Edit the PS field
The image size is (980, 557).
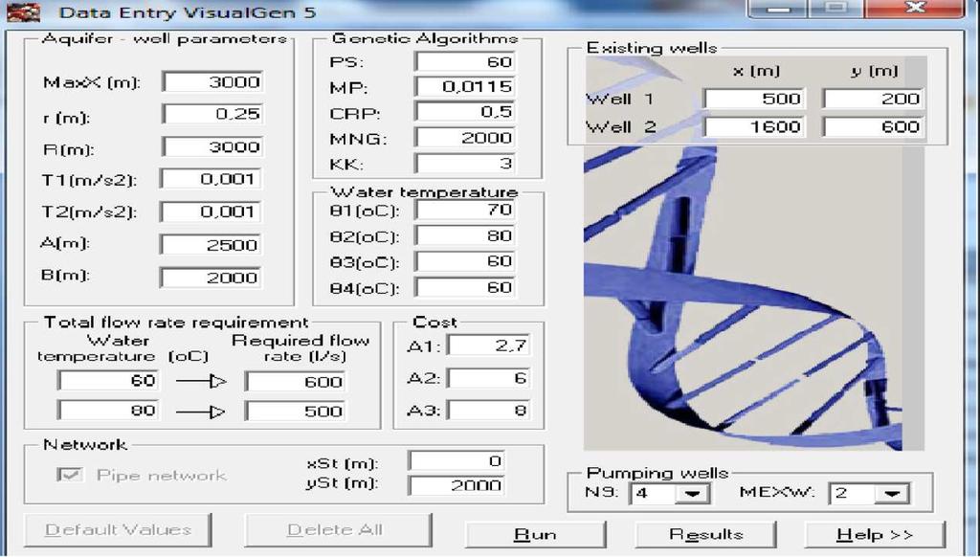[x=465, y=61]
